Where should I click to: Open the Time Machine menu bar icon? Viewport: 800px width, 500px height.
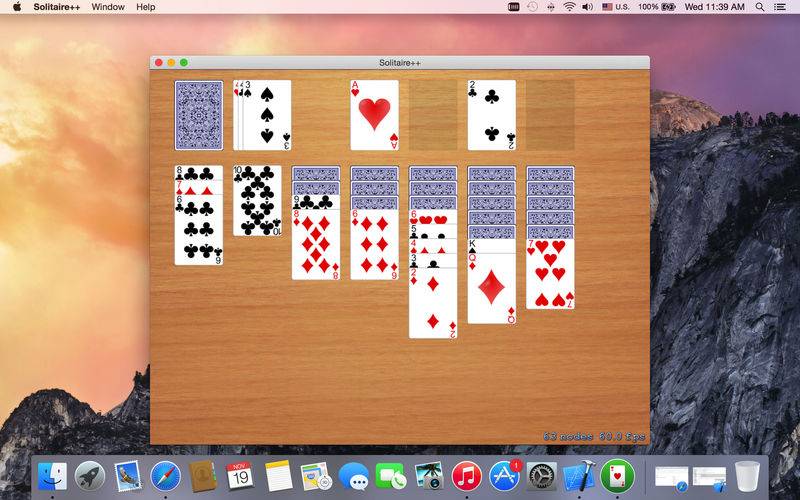[532, 7]
